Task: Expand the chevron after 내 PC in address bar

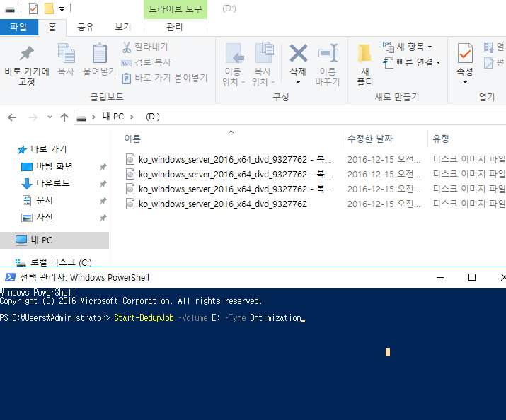Action: pyautogui.click(x=132, y=117)
